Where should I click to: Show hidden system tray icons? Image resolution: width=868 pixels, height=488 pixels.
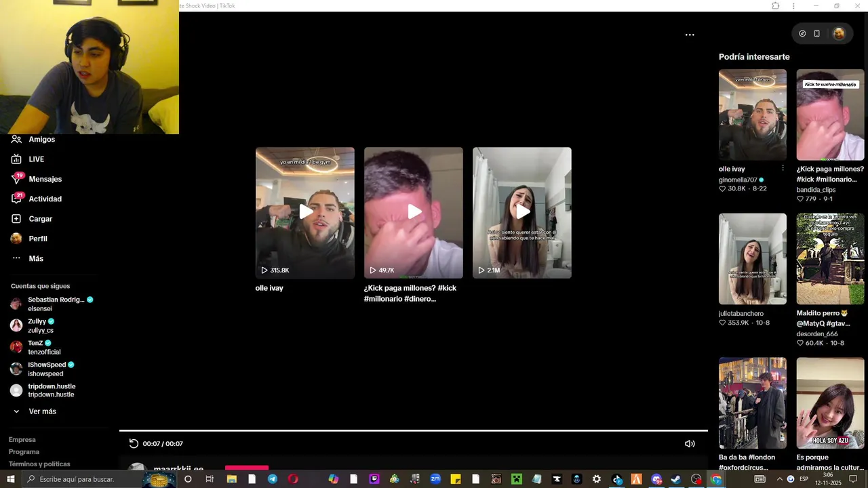click(x=779, y=479)
